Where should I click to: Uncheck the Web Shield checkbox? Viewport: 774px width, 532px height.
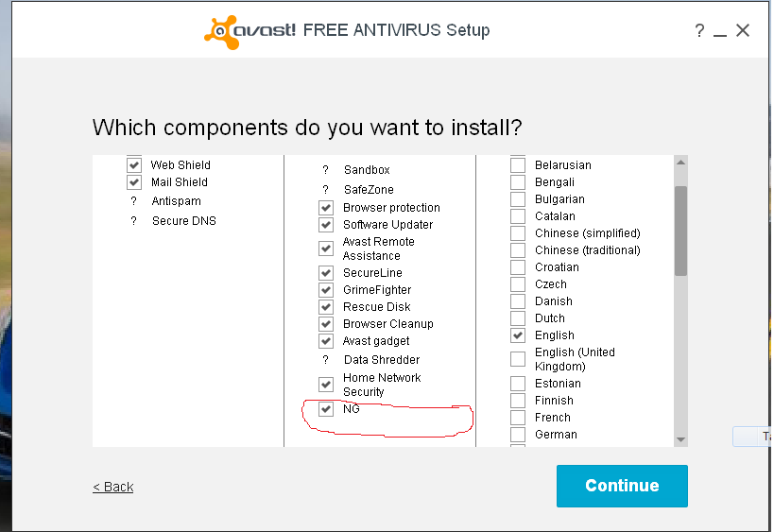[133, 165]
